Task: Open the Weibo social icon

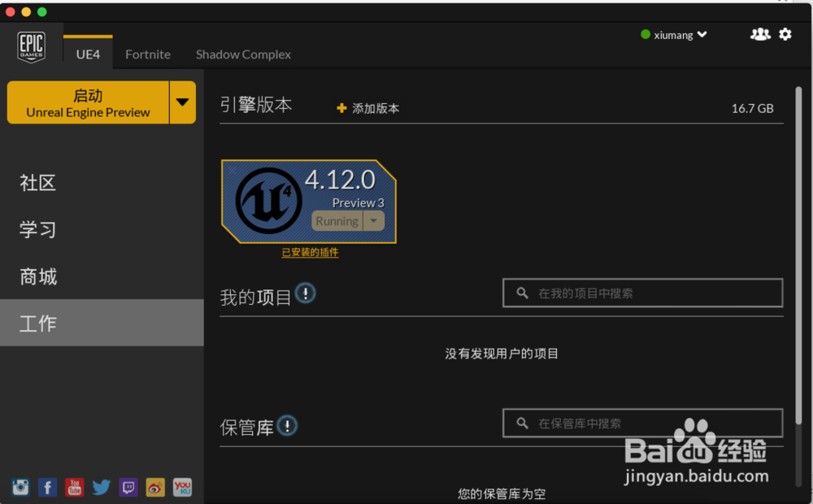Action: click(155, 488)
